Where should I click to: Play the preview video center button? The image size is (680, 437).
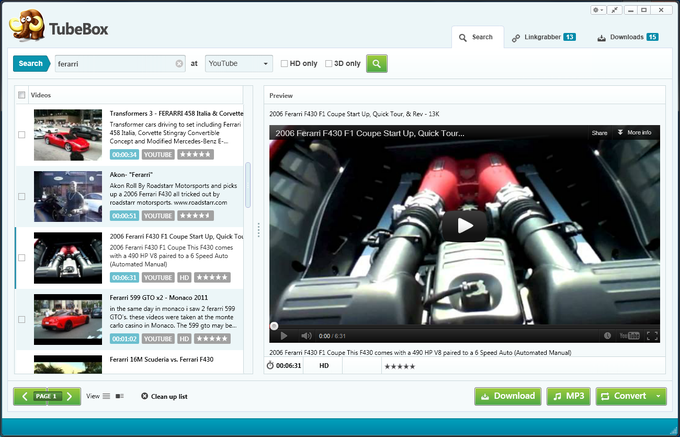click(x=464, y=226)
